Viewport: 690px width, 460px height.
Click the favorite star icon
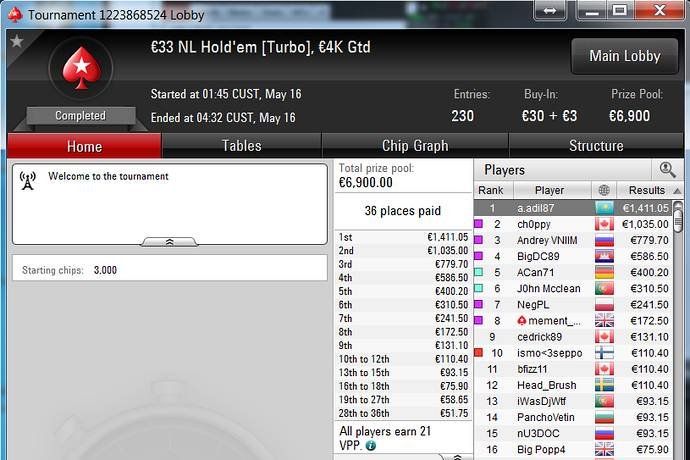(17, 41)
